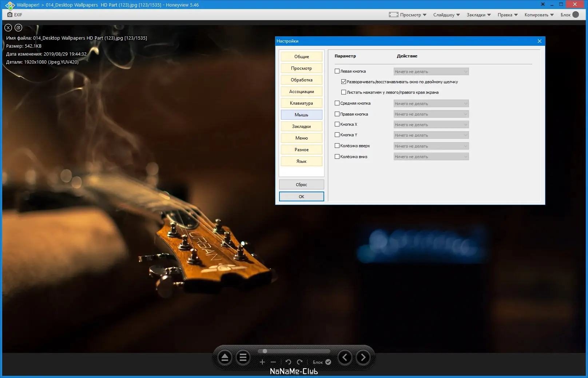This screenshot has height=378, width=588.
Task: Open the Левая кнопка action dropdown
Action: (x=431, y=72)
